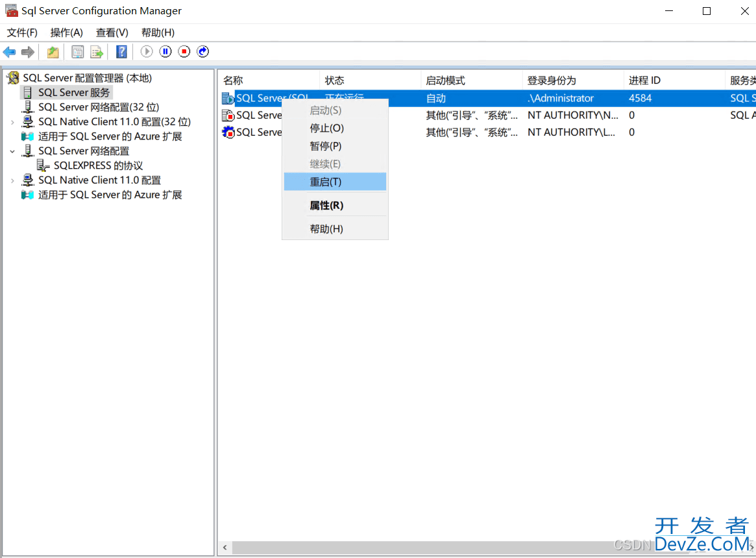Click the Back arrow toolbar icon
The image size is (756, 558).
[9, 52]
